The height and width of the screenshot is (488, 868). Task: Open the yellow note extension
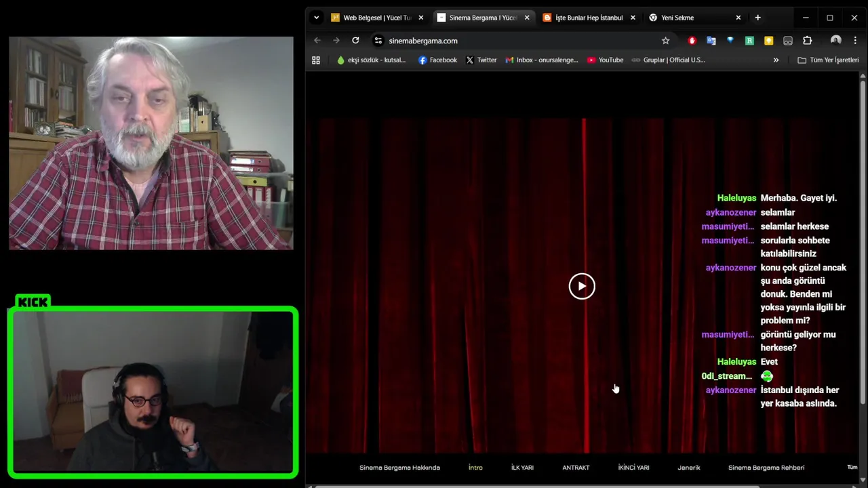point(768,41)
